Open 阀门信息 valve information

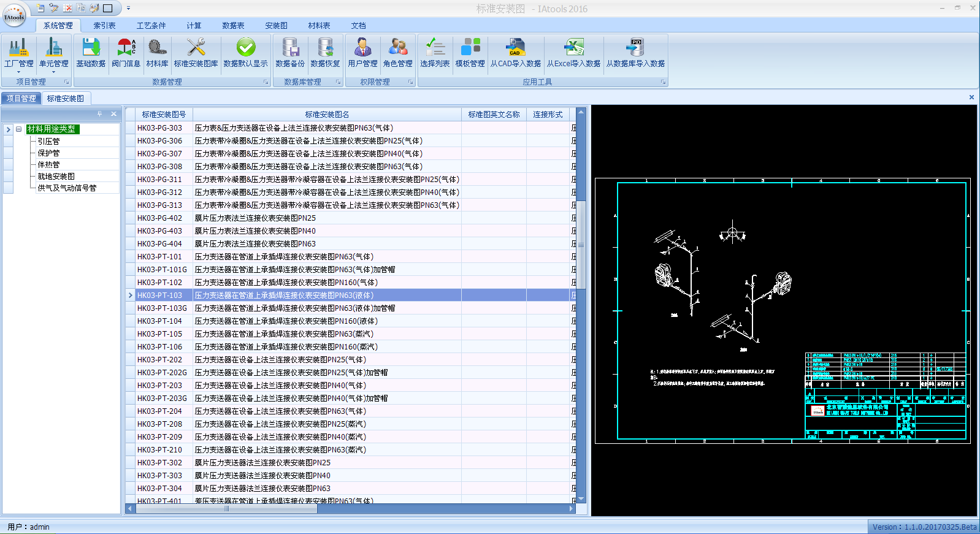tap(126, 53)
